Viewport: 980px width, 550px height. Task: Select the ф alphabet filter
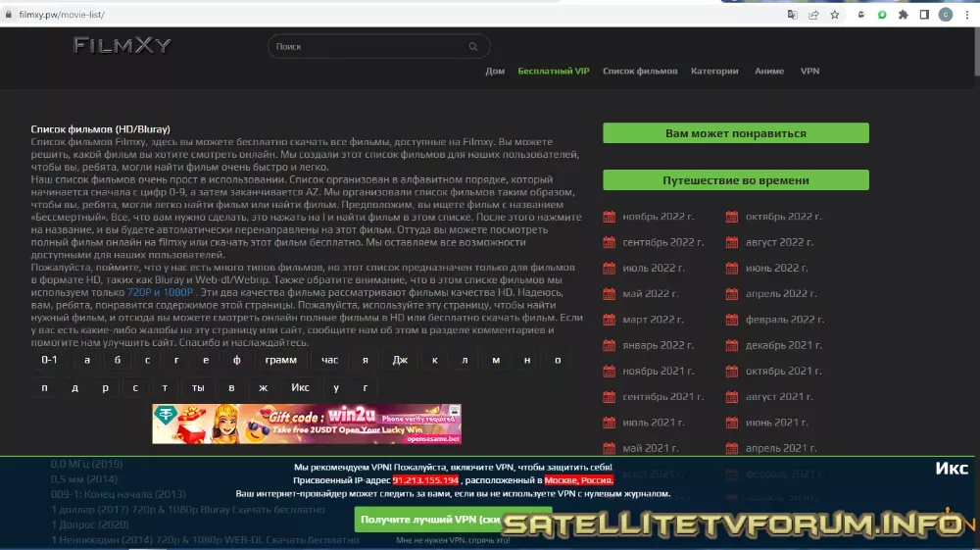click(x=236, y=360)
